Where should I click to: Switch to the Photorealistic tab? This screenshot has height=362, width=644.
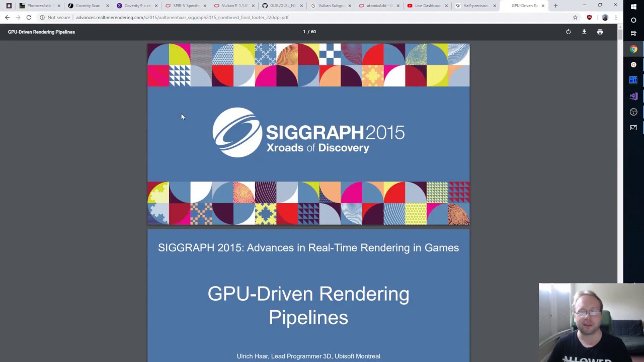39,6
